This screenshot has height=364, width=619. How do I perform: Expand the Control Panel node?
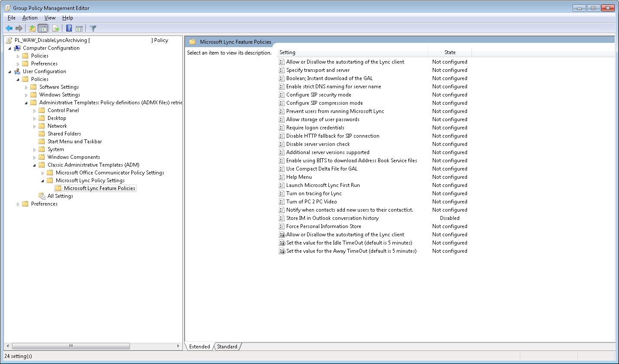point(34,111)
